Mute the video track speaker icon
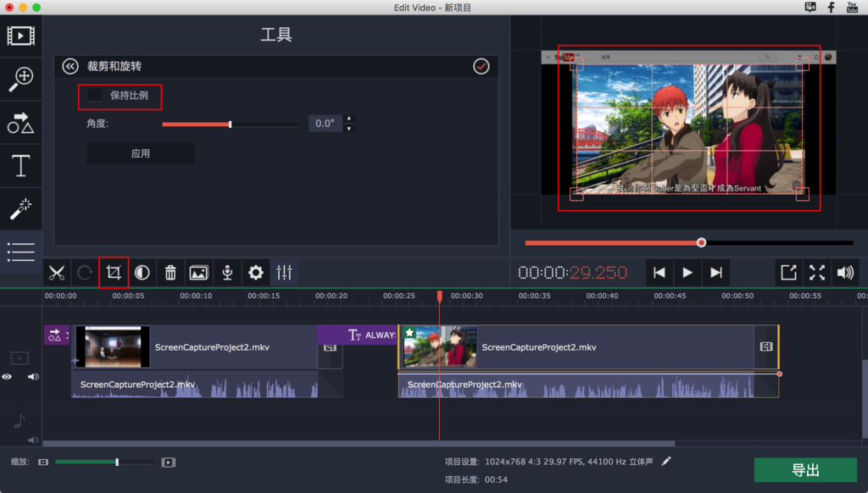868x493 pixels. click(33, 377)
